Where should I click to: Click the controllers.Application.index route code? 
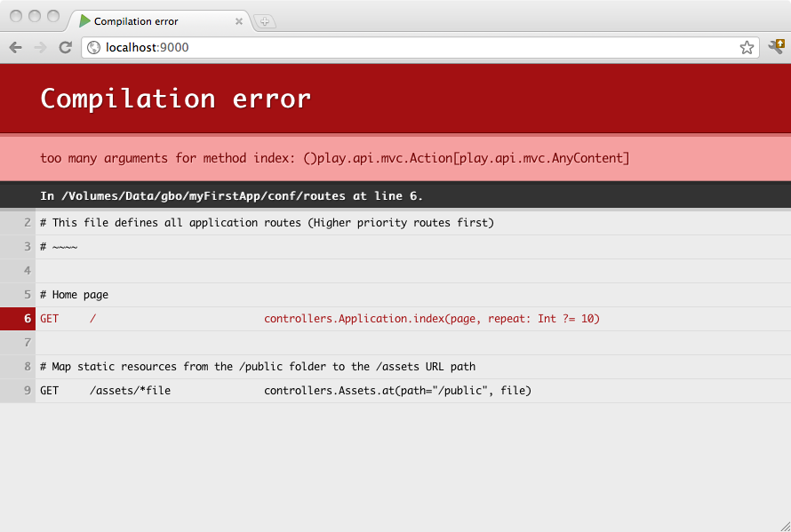click(431, 319)
